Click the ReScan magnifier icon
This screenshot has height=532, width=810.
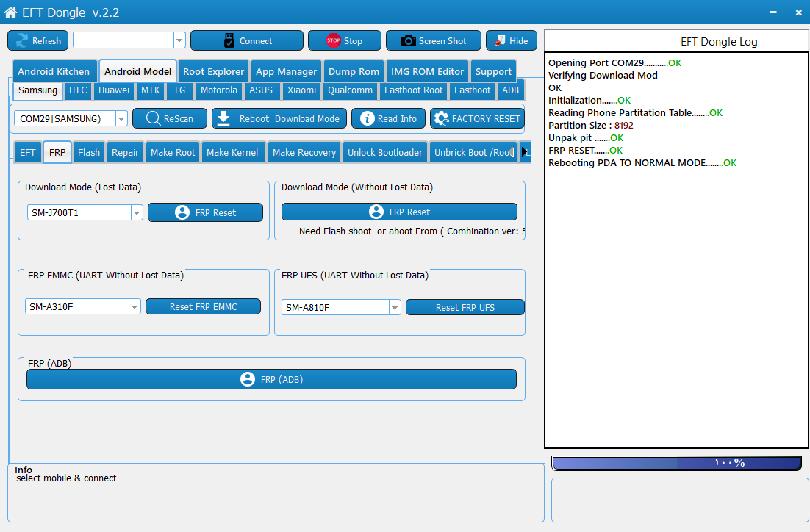pos(154,118)
